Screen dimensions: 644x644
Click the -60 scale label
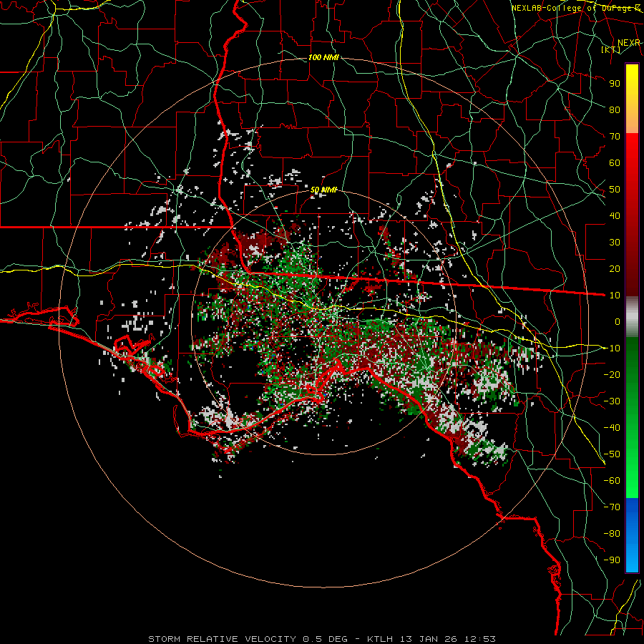click(612, 481)
